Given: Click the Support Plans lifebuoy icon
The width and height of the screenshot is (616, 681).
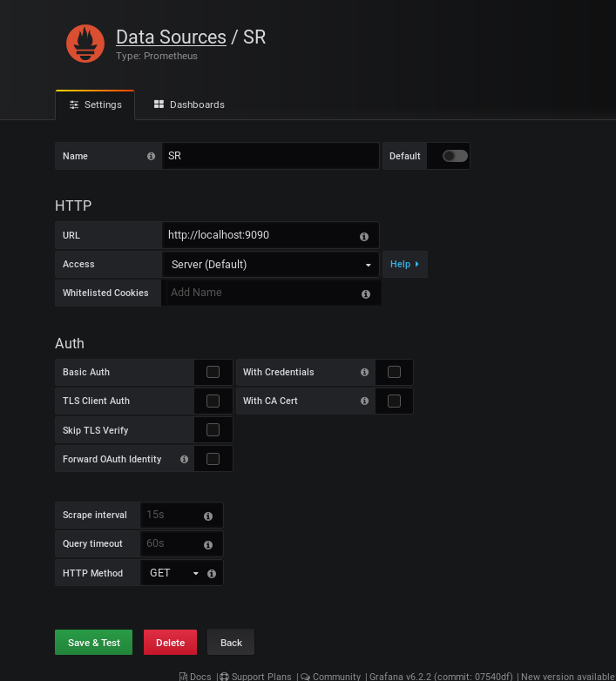Looking at the screenshot, I should tap(224, 677).
